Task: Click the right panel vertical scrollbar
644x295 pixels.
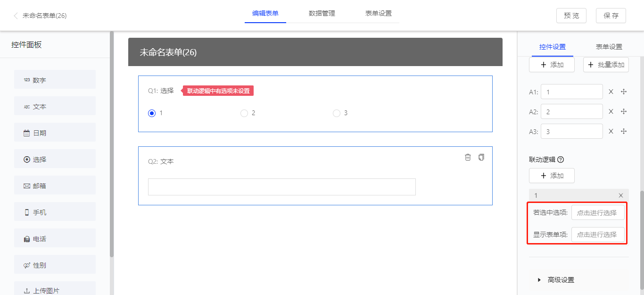Action: click(642, 236)
